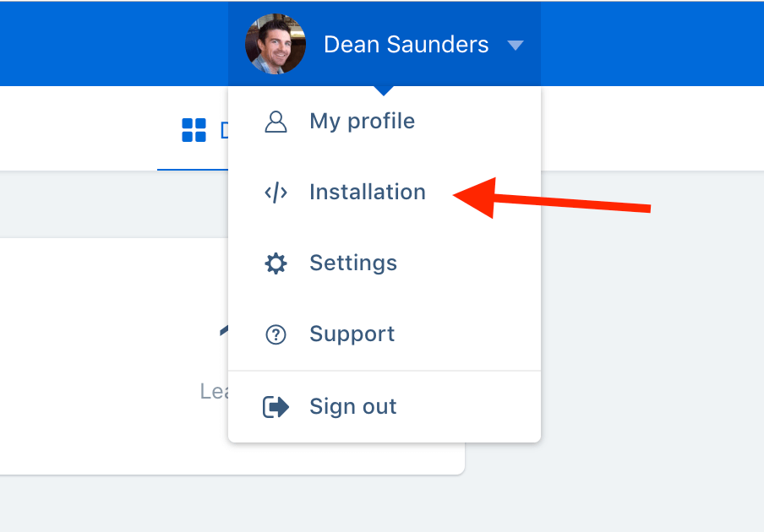
Task: Open the Settings menu label
Action: pyautogui.click(x=353, y=263)
